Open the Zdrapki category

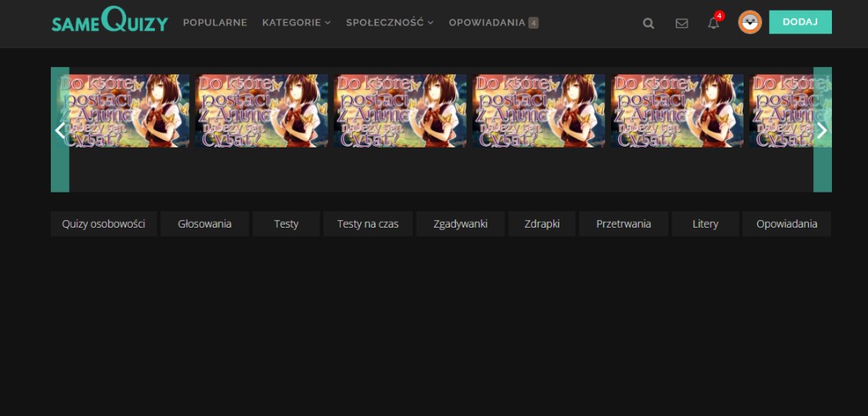point(542,224)
